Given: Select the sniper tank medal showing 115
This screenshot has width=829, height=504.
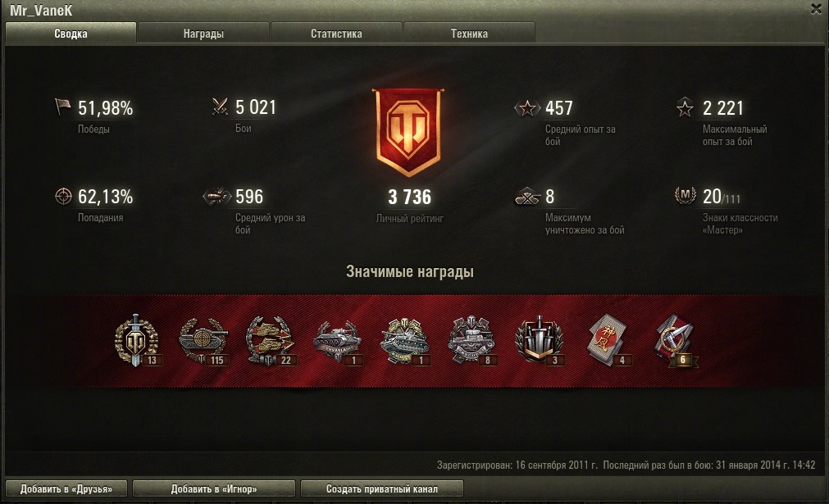Looking at the screenshot, I should coord(204,341).
